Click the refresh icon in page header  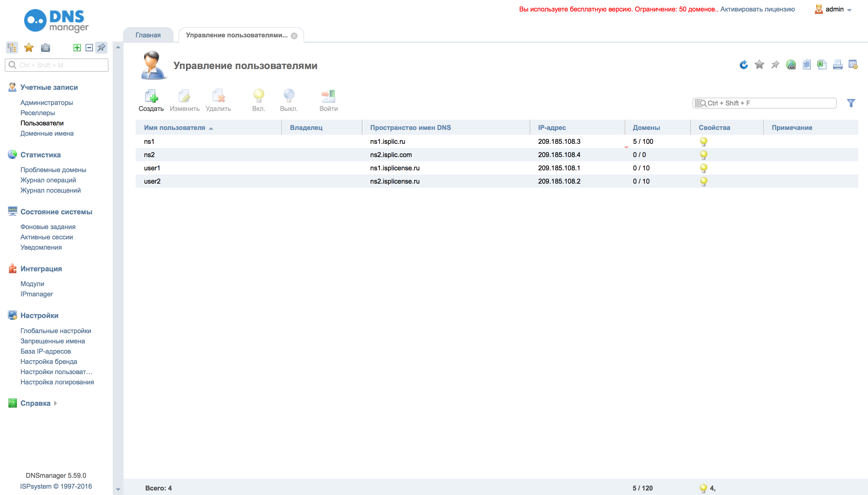pos(743,65)
